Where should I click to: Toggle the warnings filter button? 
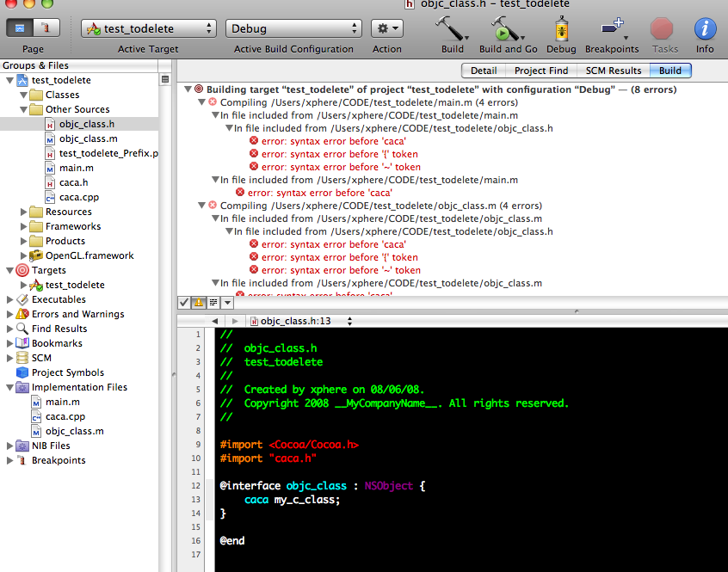click(x=199, y=303)
